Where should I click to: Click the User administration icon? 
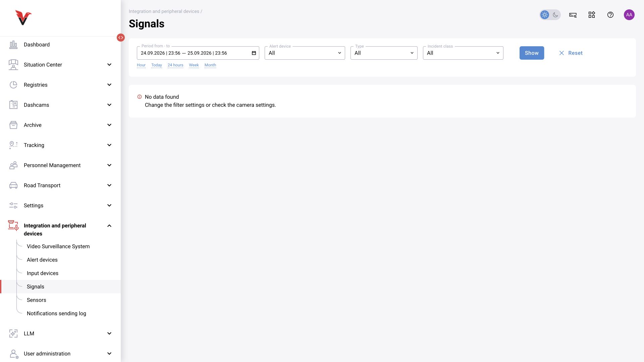[14, 354]
